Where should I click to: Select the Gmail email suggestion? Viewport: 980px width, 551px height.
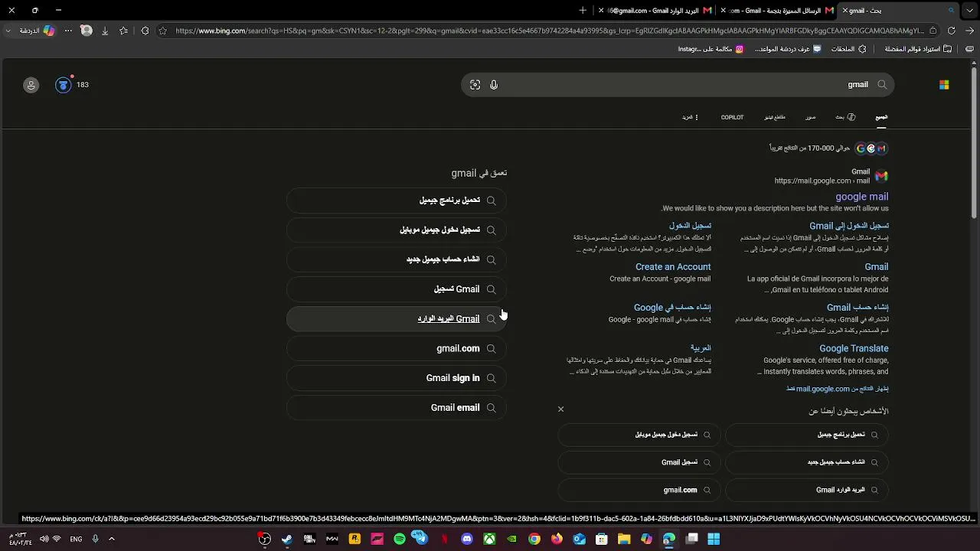click(x=397, y=408)
